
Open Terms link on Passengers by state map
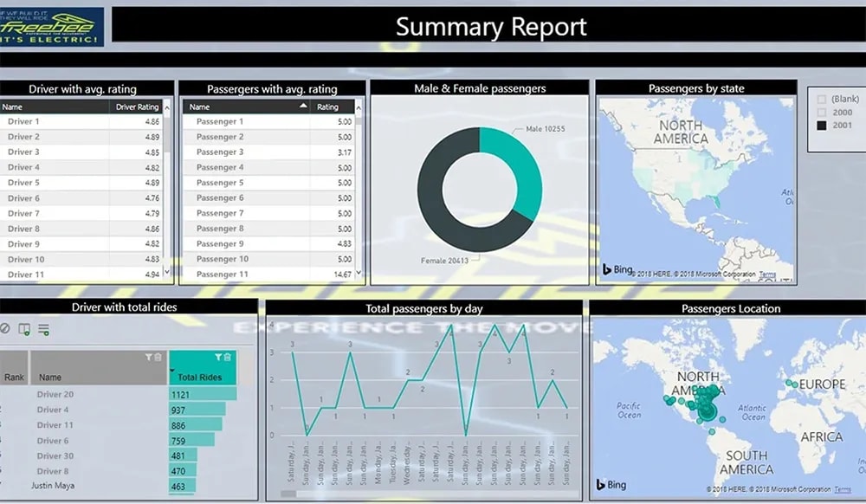click(x=767, y=275)
